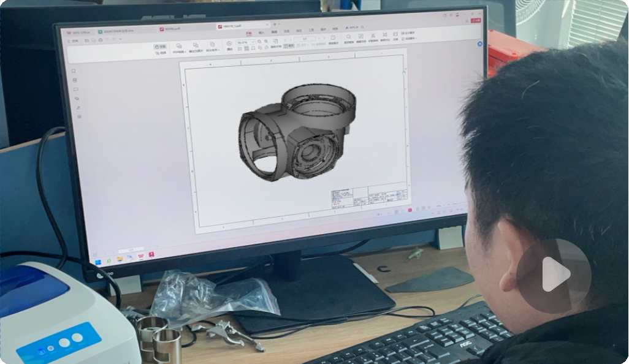629x364 pixels.
Task: Click the Save icon in quick access bar
Action: pos(93,40)
